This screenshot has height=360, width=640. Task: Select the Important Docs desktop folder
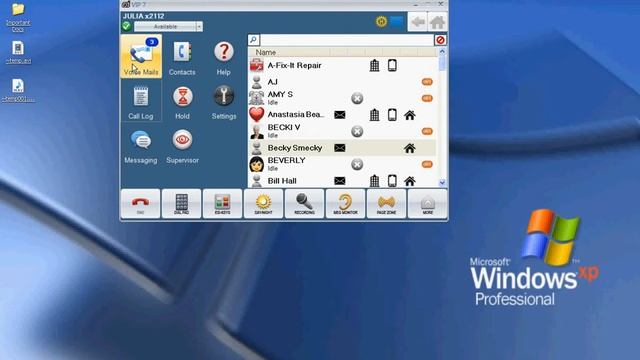18,17
